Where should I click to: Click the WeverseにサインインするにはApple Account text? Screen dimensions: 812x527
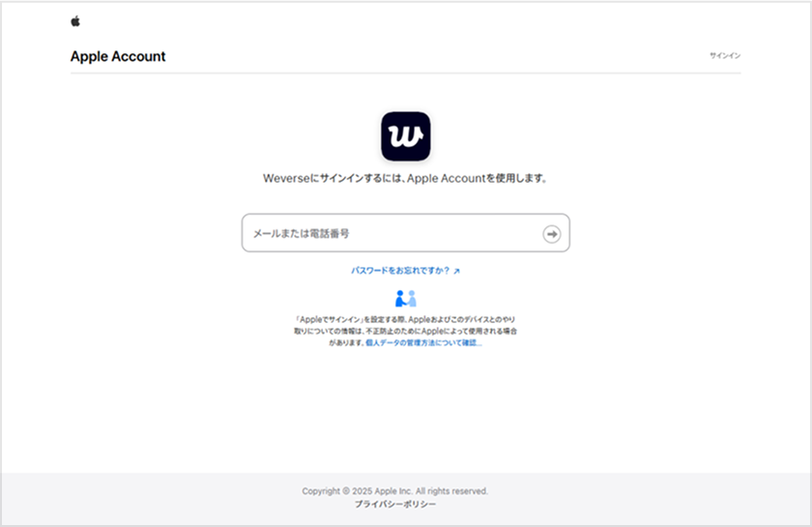coord(405,178)
